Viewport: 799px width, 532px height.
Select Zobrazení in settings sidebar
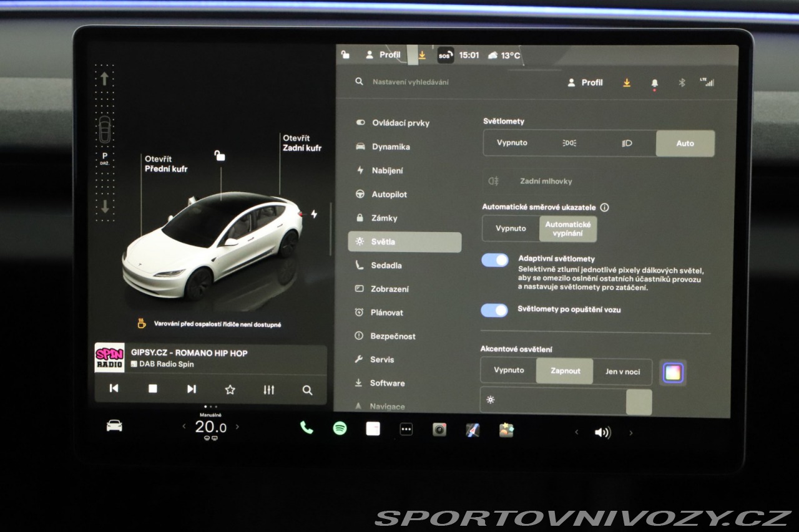(x=390, y=289)
